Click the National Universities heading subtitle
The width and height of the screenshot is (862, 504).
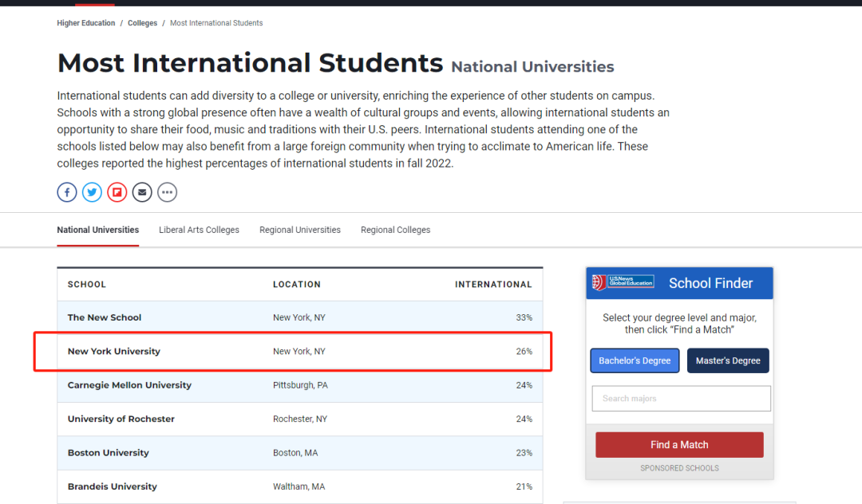(x=532, y=67)
